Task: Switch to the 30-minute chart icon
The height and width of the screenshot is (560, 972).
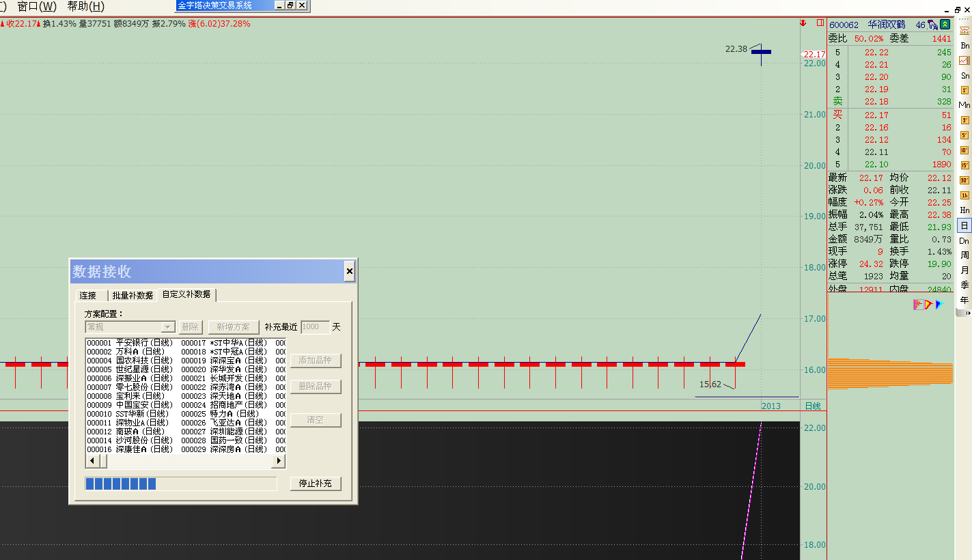Action: [964, 180]
